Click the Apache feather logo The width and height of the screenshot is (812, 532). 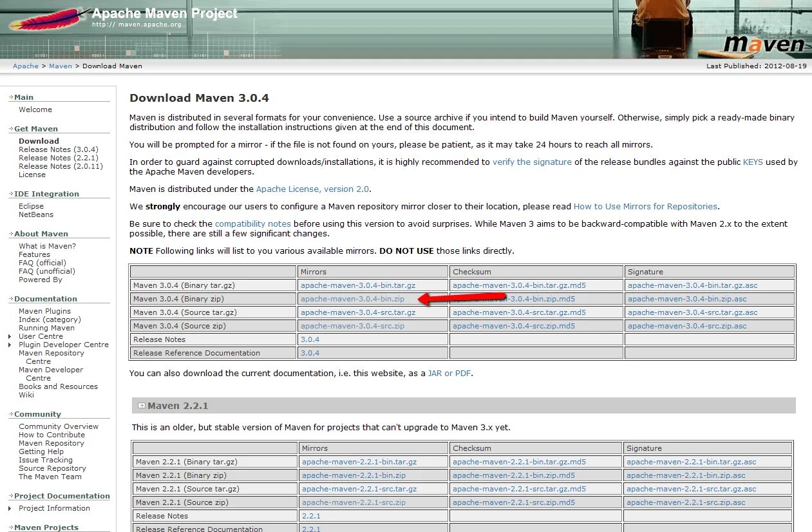48,19
